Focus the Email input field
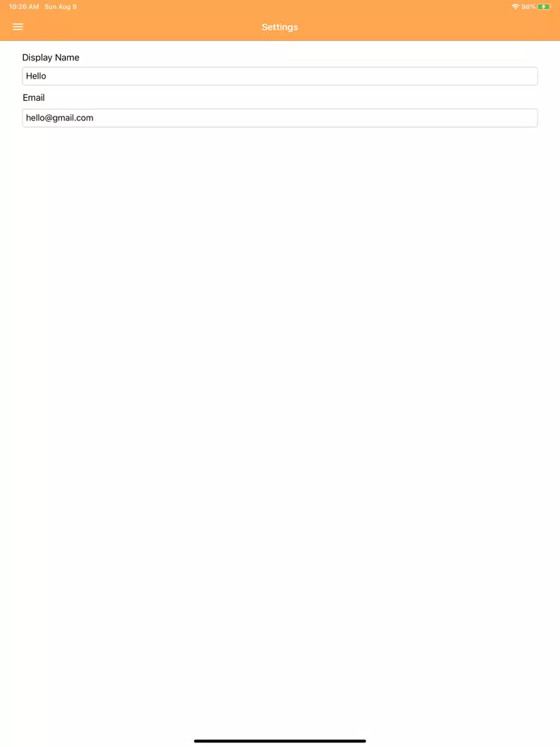 [279, 118]
